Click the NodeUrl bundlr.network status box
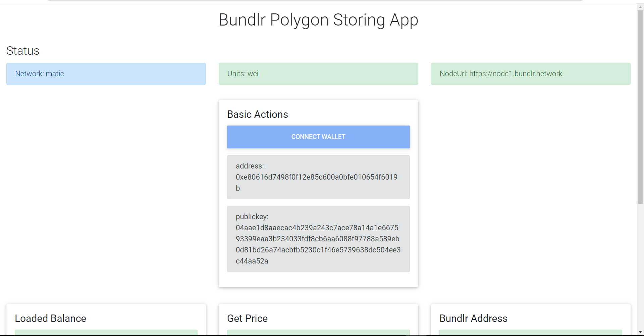The width and height of the screenshot is (644, 336). point(531,74)
